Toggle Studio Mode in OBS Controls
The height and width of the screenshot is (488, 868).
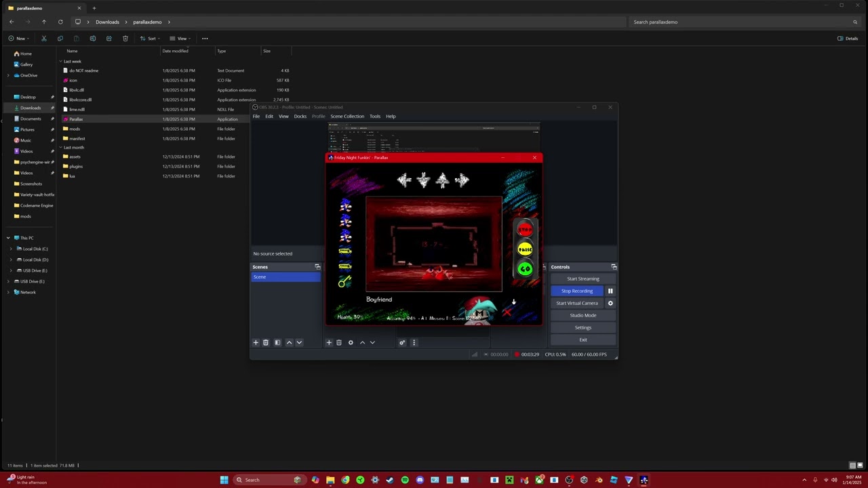pyautogui.click(x=583, y=315)
